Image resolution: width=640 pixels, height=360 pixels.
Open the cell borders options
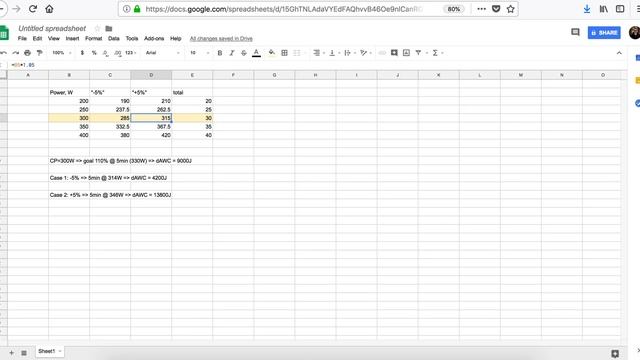pos(284,53)
